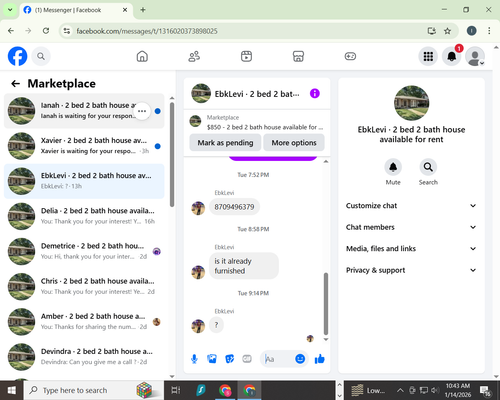Open Facebook home logo
This screenshot has width=500, height=400.
[x=17, y=56]
